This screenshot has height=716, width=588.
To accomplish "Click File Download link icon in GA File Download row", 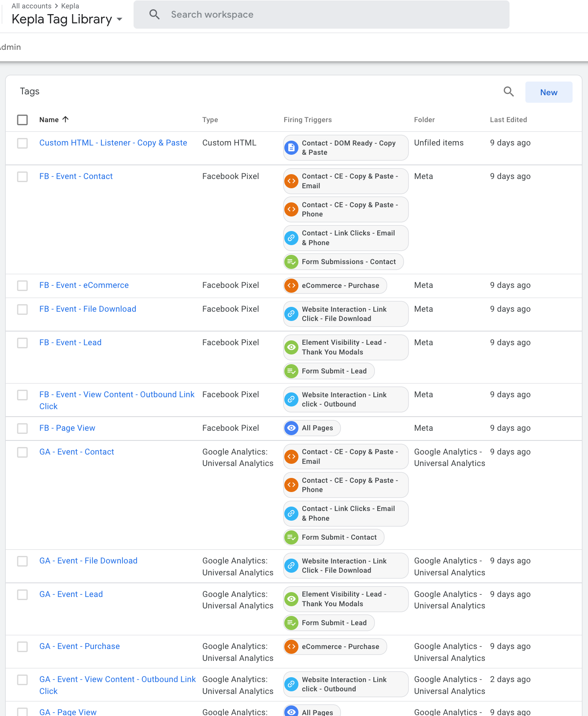I will coord(291,566).
